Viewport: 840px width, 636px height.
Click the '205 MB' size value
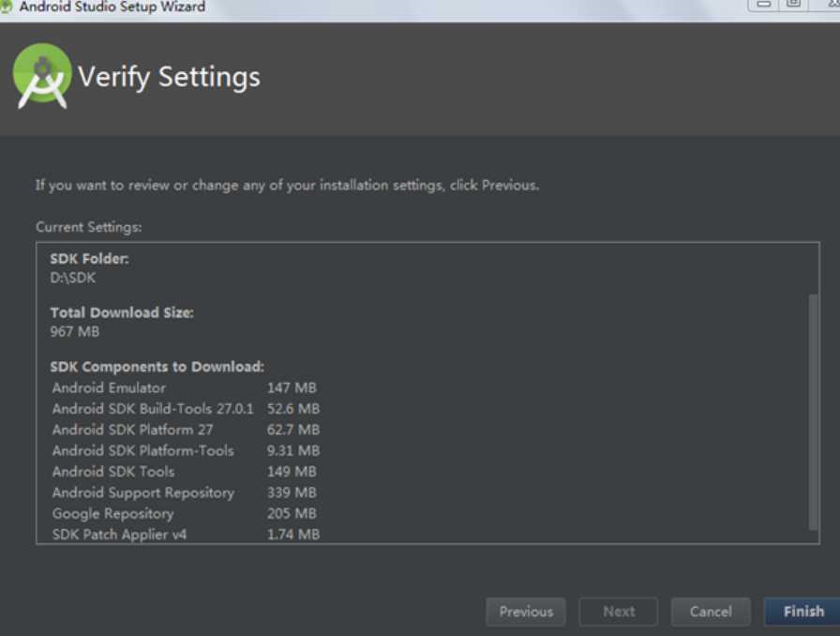pos(292,513)
